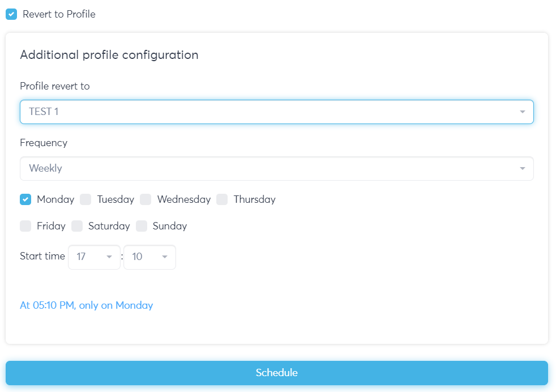Click the Wednesday day label
Screen dimensions: 556x392
183,199
